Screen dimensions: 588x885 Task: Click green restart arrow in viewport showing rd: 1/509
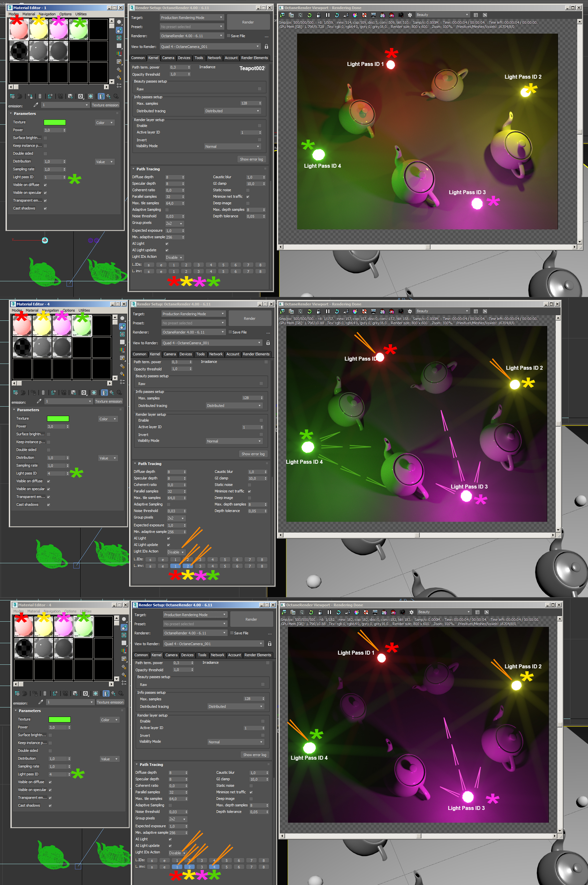click(x=309, y=15)
